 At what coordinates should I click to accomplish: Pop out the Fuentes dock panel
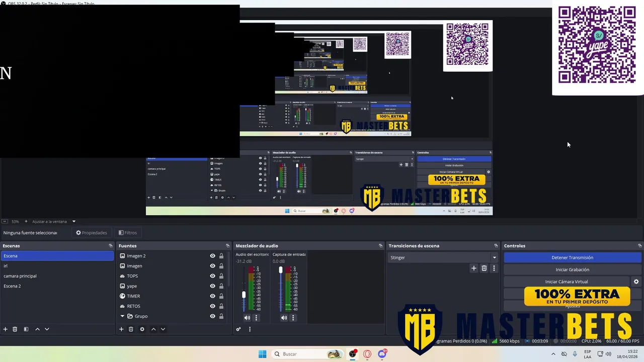click(x=227, y=246)
